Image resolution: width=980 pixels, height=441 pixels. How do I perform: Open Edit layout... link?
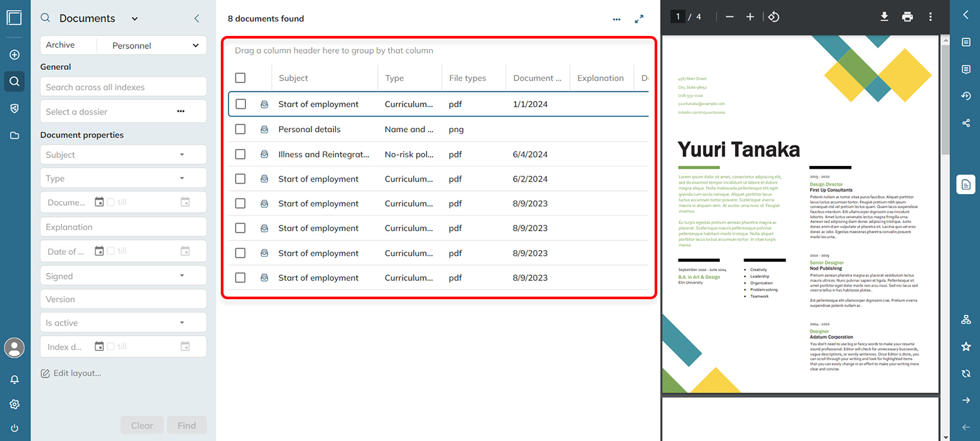[x=71, y=373]
